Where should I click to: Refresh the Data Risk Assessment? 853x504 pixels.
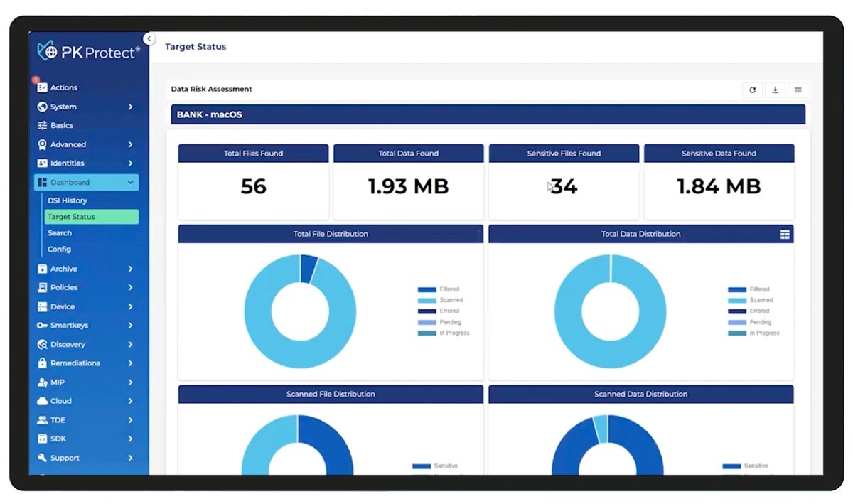(753, 90)
